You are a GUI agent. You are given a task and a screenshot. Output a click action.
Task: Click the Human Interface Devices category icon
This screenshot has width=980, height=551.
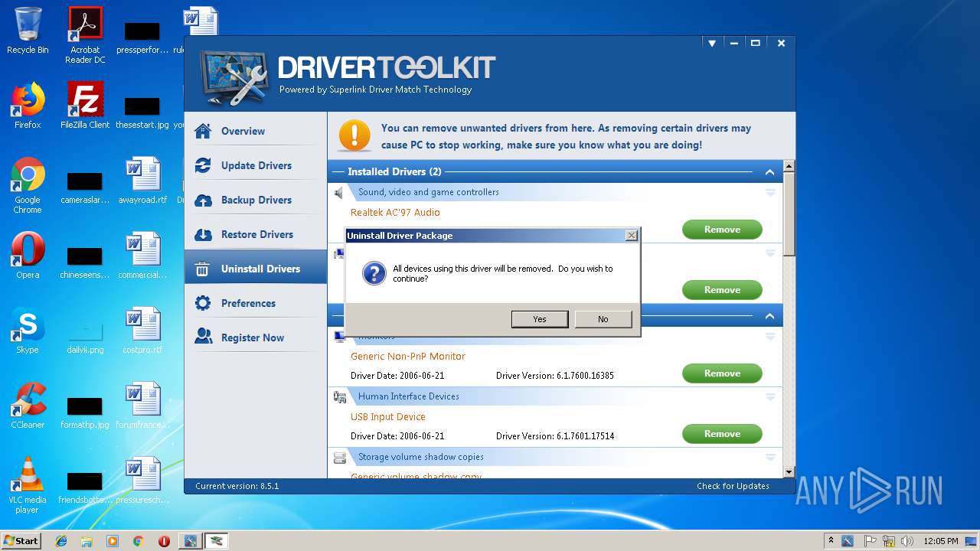(x=340, y=396)
